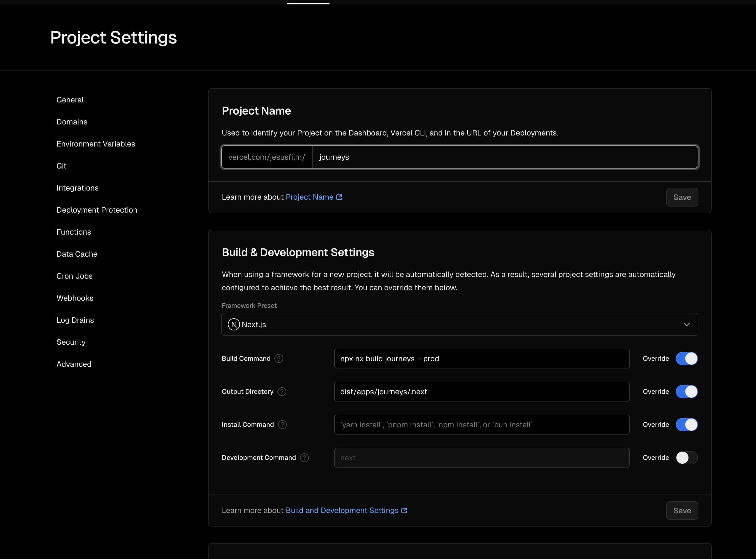756x559 pixels.
Task: Go to Deployment Protection
Action: coord(97,210)
